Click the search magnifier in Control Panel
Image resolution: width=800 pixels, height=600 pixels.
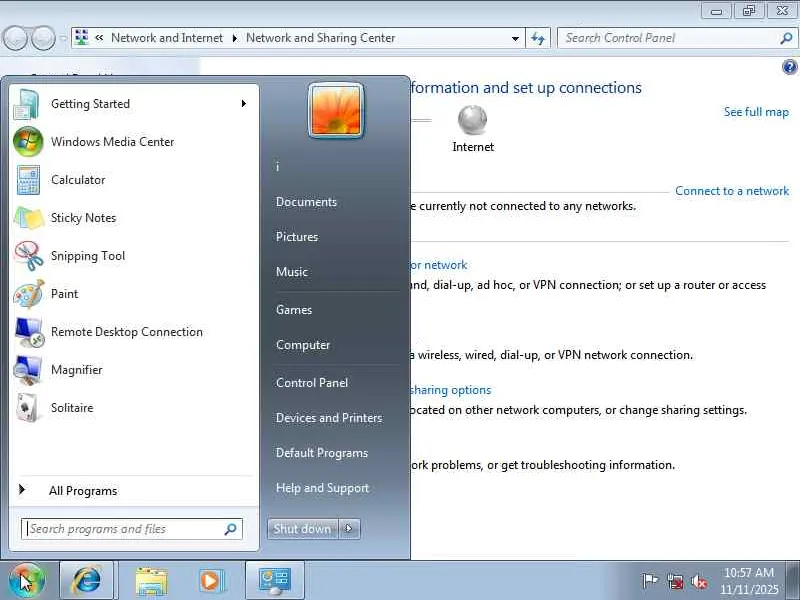tap(786, 38)
